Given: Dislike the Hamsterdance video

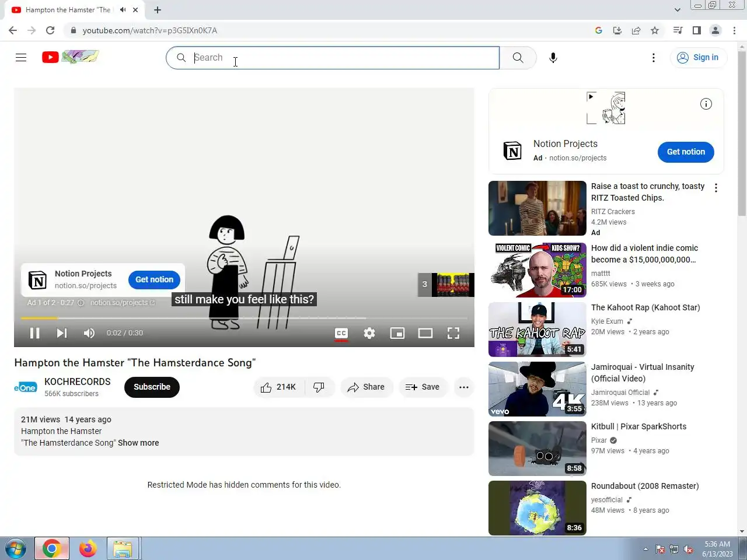Looking at the screenshot, I should 319,387.
